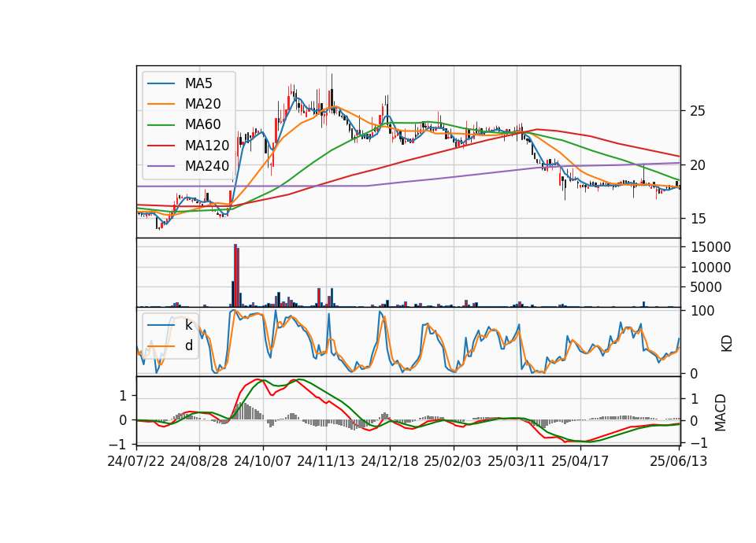Image resolution: width=756 pixels, height=543 pixels.
Task: Click the 24/10/07 date axis label
Action: tap(263, 461)
